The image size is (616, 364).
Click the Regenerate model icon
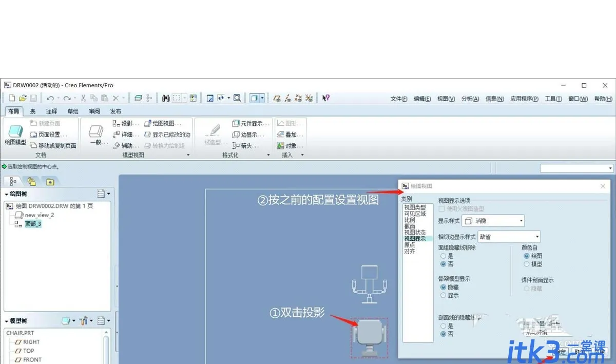click(x=138, y=98)
